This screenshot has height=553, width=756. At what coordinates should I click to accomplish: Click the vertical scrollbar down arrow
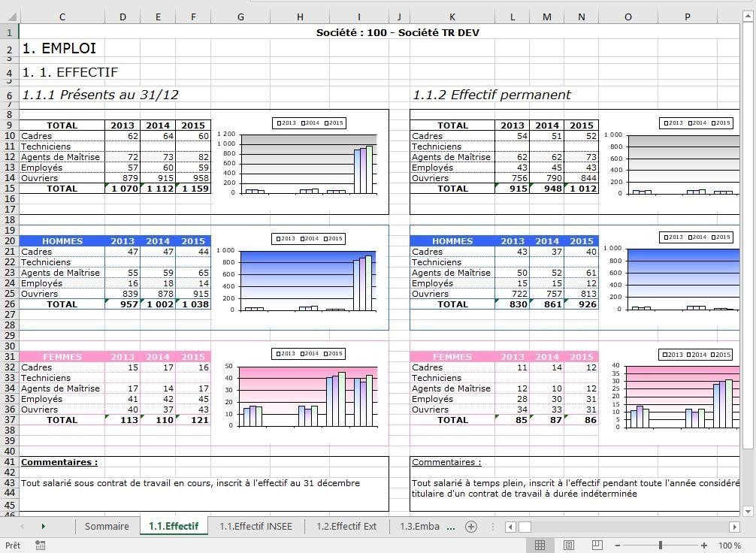pyautogui.click(x=748, y=511)
